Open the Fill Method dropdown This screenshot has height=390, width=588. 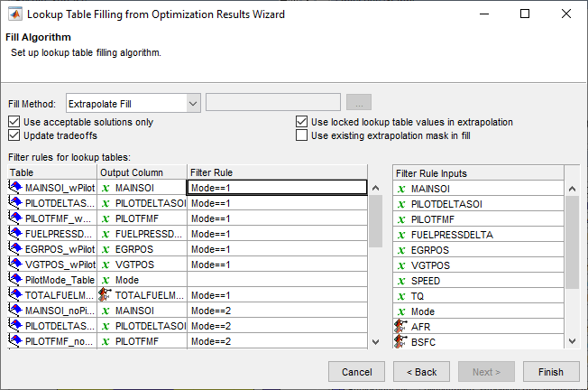193,103
